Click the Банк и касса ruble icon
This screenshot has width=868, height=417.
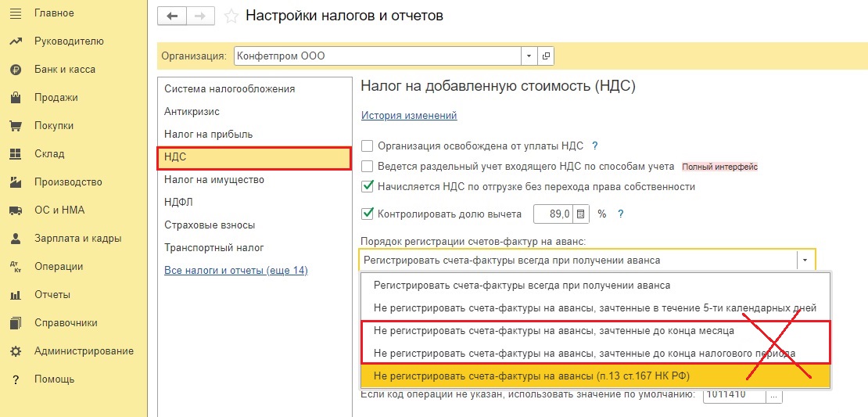[16, 69]
